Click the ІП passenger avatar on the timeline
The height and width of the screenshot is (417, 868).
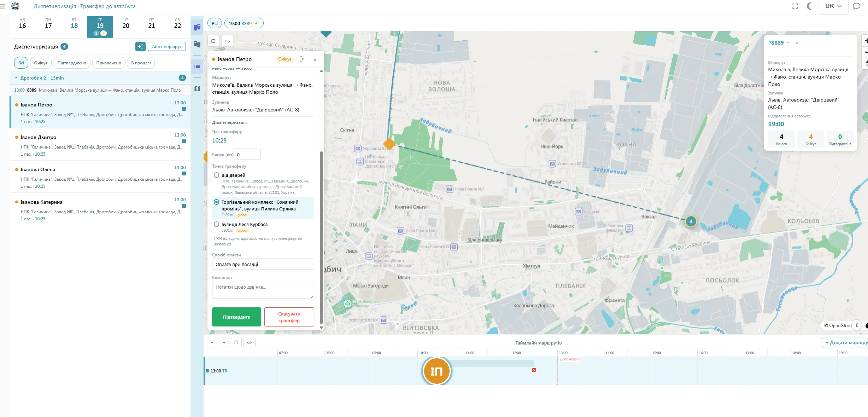click(436, 371)
